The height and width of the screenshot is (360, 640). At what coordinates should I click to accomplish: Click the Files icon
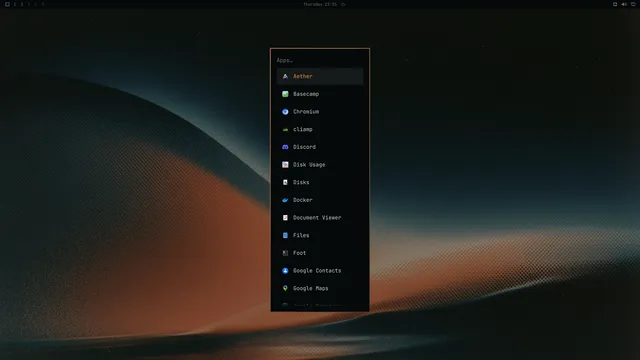click(285, 235)
